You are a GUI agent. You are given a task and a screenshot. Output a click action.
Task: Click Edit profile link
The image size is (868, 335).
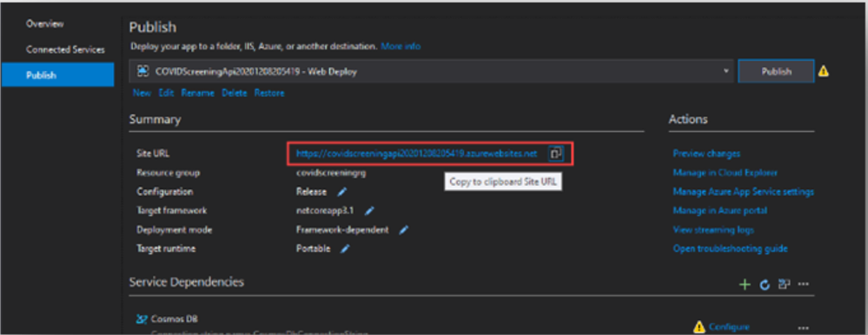click(x=167, y=93)
